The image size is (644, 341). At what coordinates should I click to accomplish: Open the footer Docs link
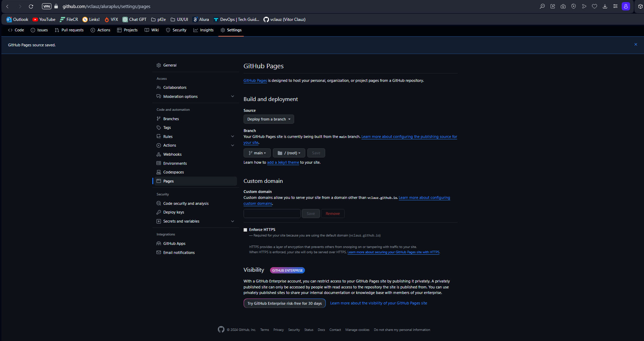(321, 330)
